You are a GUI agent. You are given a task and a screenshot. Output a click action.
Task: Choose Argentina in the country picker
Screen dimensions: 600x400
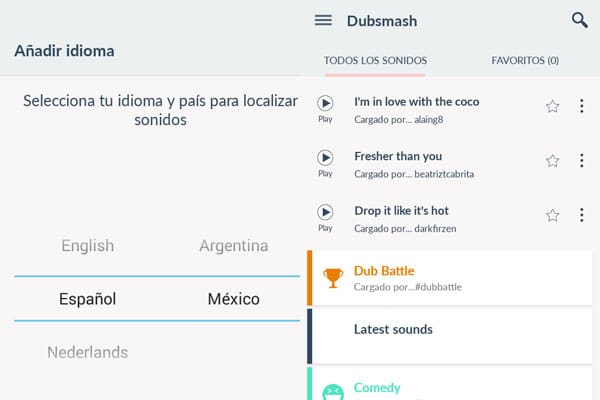[234, 246]
